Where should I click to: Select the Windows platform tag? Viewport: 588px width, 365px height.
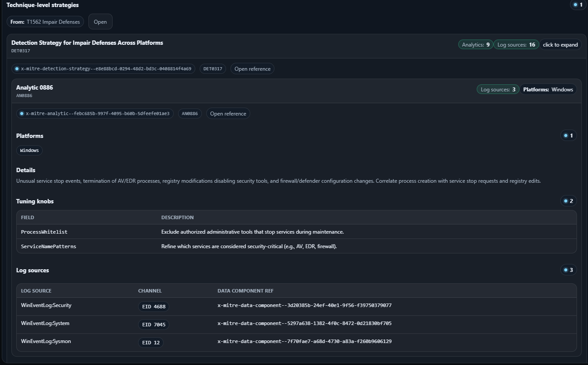point(29,151)
